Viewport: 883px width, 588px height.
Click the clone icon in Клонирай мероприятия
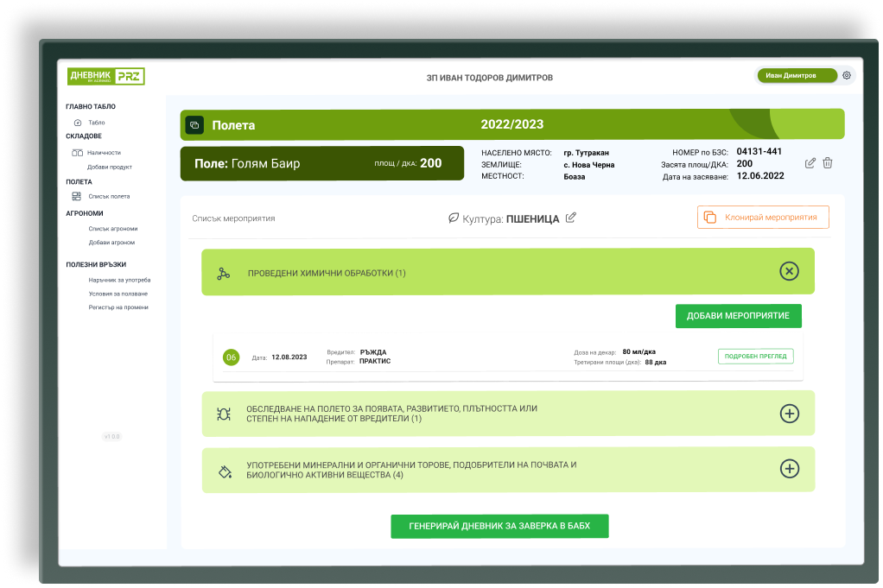click(710, 218)
